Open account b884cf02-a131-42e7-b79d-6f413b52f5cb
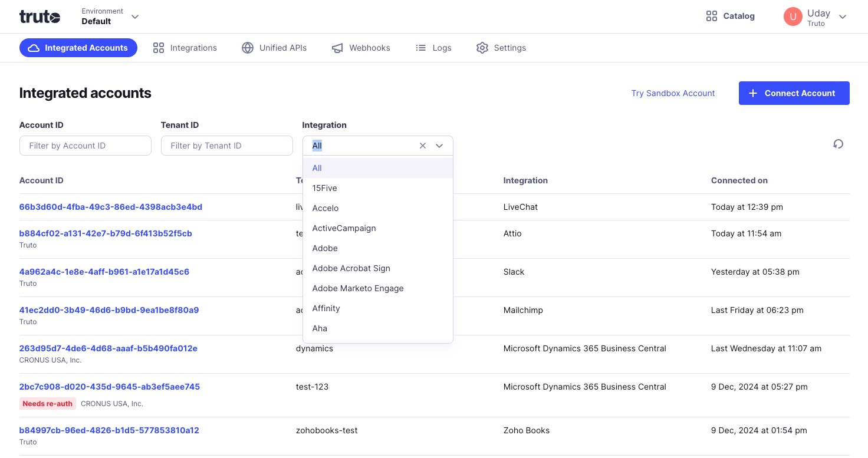 click(106, 233)
